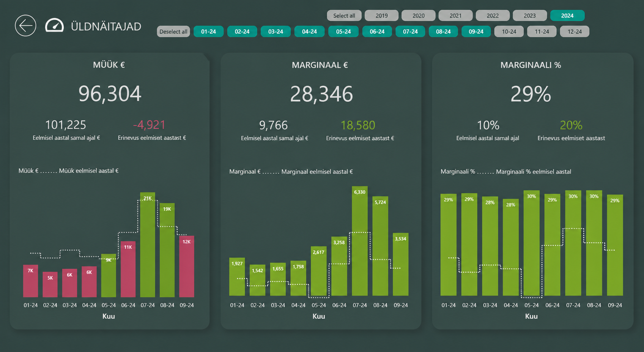Screen dimensions: 644x352
Task: Enable the 10-24 month filter
Action: (x=509, y=32)
